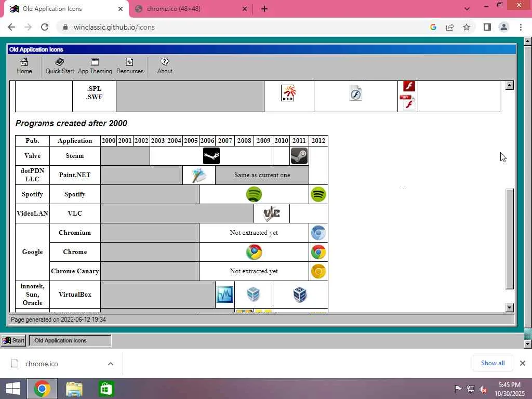The height and width of the screenshot is (399, 532).
Task: Open Resources in the toolbar
Action: [x=130, y=66]
